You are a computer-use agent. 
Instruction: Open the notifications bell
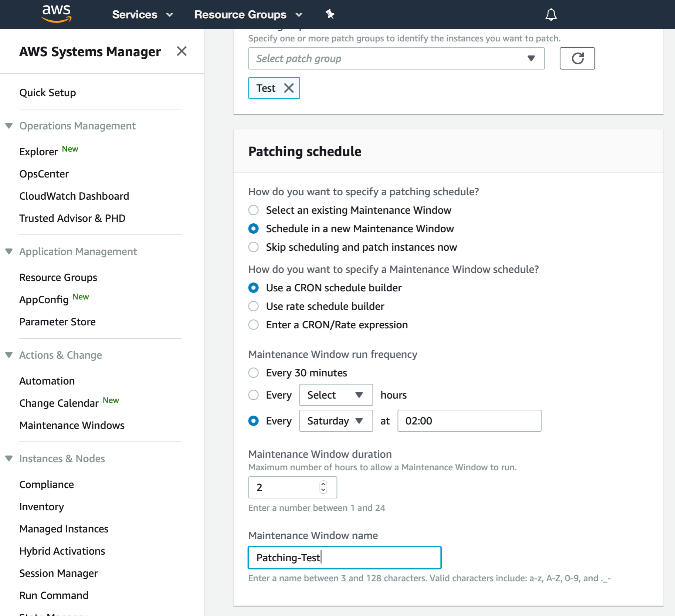tap(550, 14)
